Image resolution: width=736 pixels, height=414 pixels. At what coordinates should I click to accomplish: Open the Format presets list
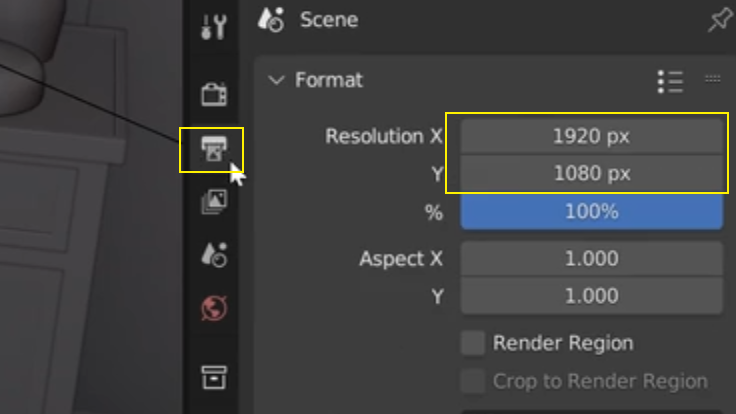[x=670, y=82]
